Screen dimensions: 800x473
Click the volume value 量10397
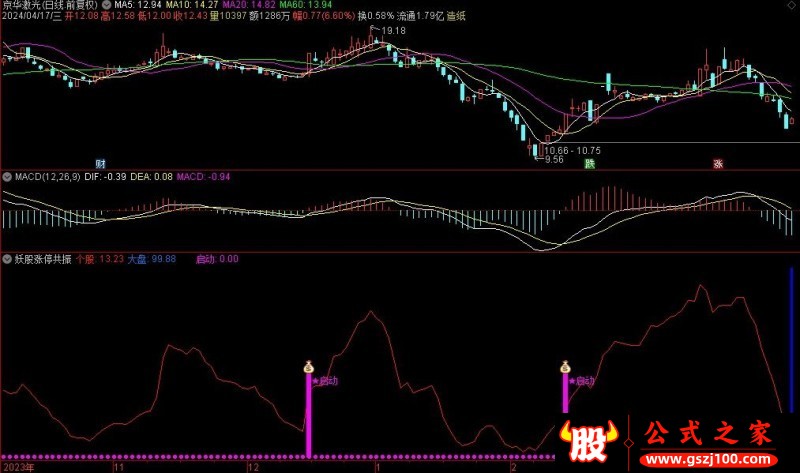click(x=229, y=16)
